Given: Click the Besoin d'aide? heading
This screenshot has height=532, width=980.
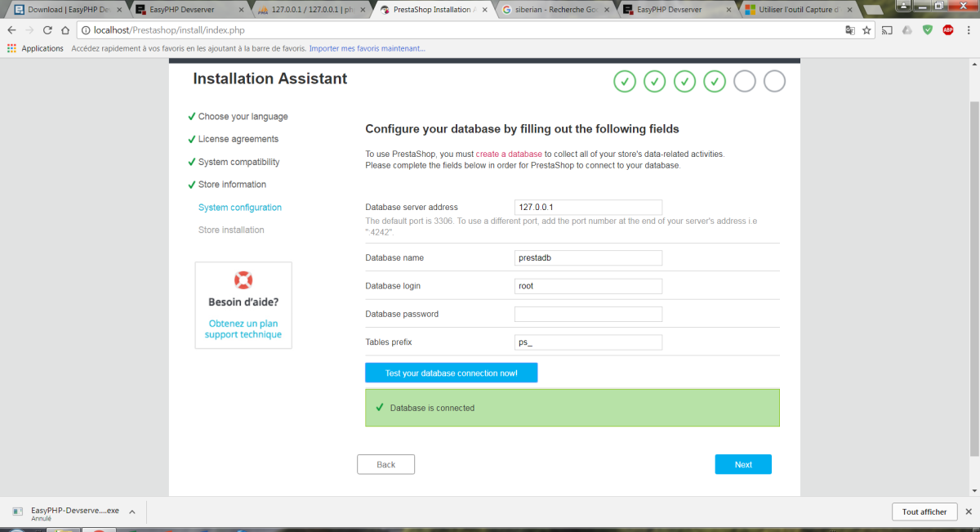Looking at the screenshot, I should click(x=243, y=302).
